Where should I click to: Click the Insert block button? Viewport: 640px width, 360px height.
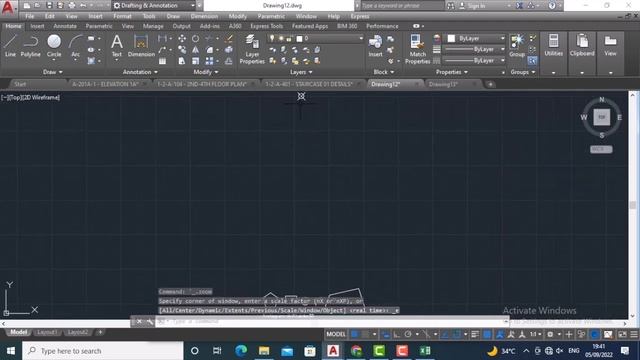point(375,46)
